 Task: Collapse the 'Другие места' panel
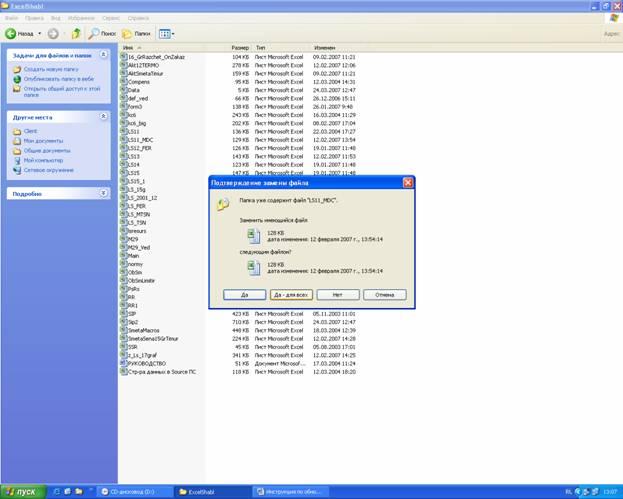(103, 117)
